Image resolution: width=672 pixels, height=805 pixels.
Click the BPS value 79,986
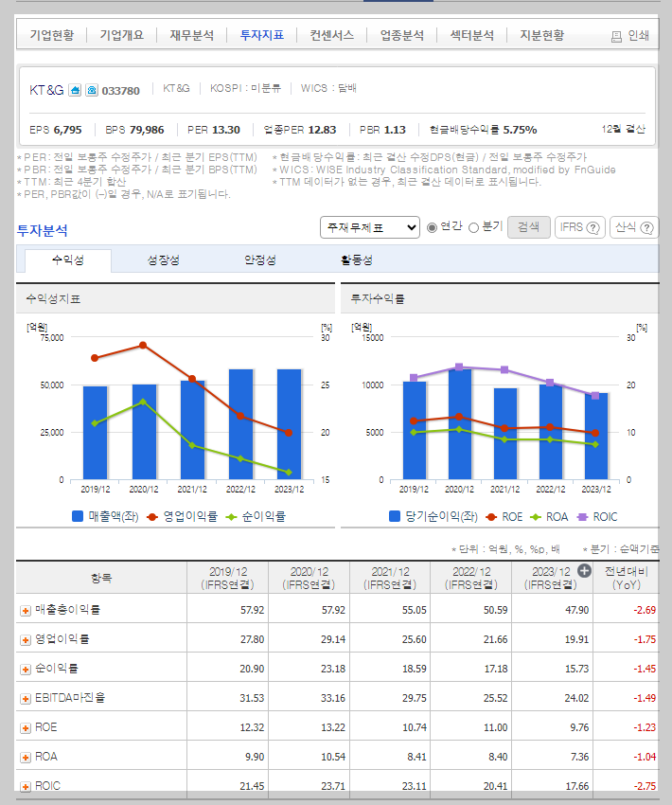pyautogui.click(x=146, y=130)
